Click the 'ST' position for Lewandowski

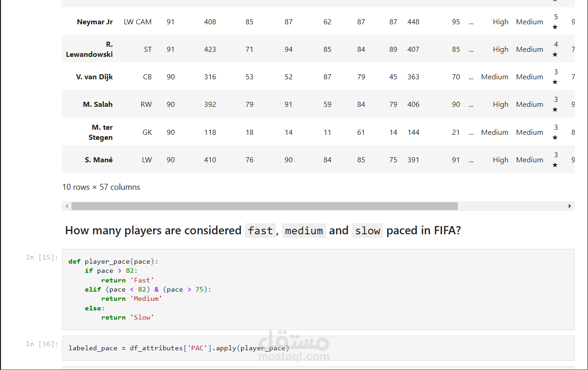tap(148, 49)
